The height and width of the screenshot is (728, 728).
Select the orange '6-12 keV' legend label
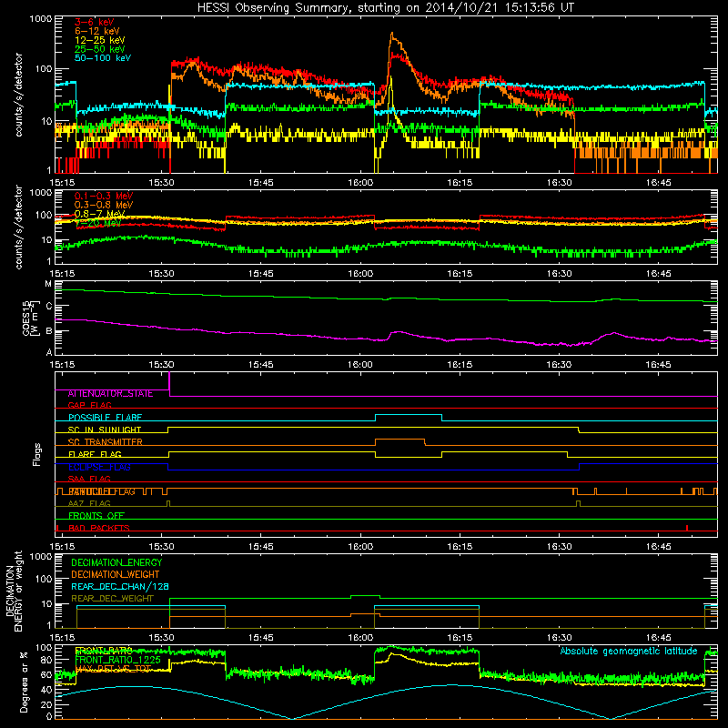coord(97,31)
